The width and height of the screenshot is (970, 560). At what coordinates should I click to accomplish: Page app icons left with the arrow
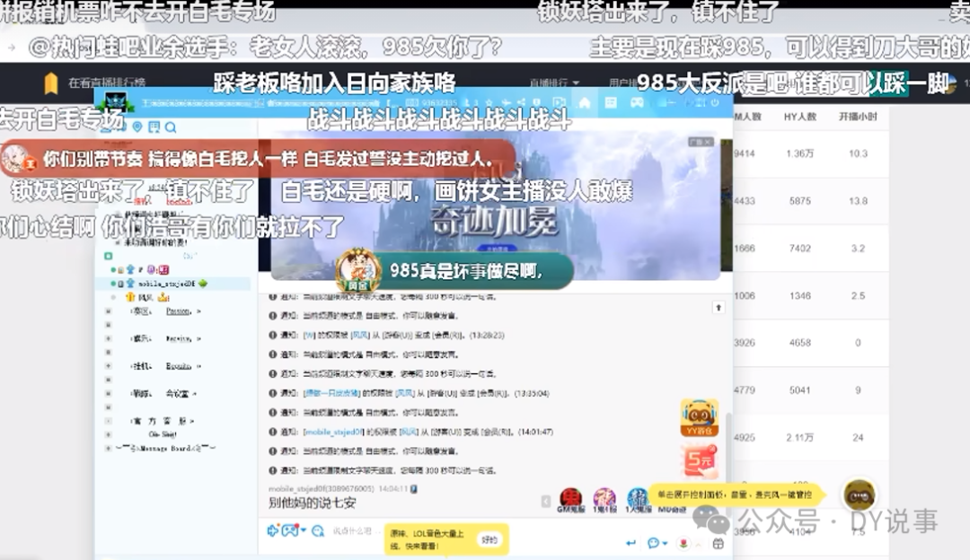(546, 502)
